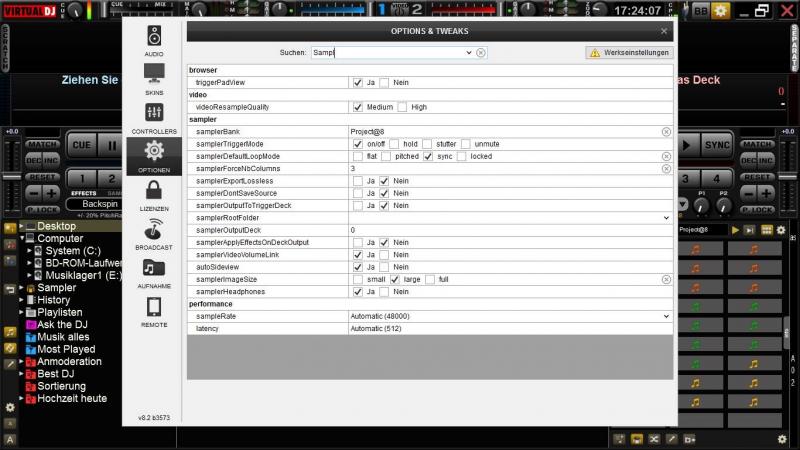Viewport: 800px width, 450px height.
Task: Open the Audio settings section
Action: point(154,41)
